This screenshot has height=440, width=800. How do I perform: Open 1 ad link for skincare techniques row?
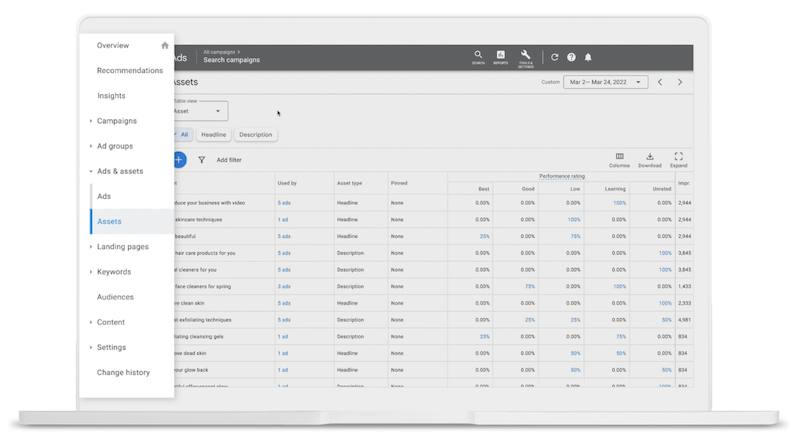(283, 219)
